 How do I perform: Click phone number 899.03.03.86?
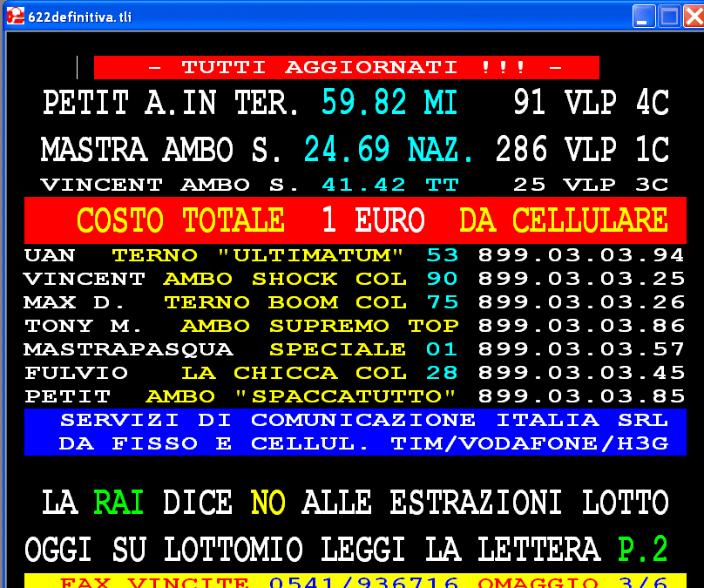[581, 326]
